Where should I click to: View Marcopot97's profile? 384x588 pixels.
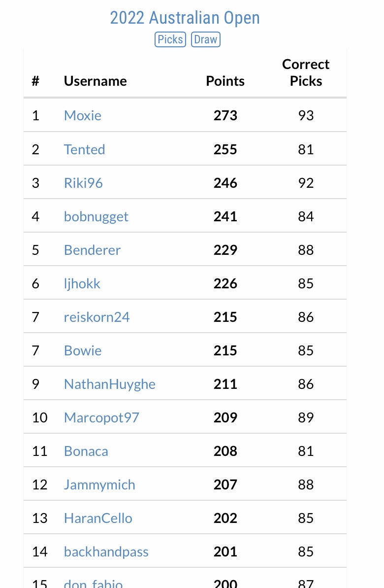[x=101, y=417]
